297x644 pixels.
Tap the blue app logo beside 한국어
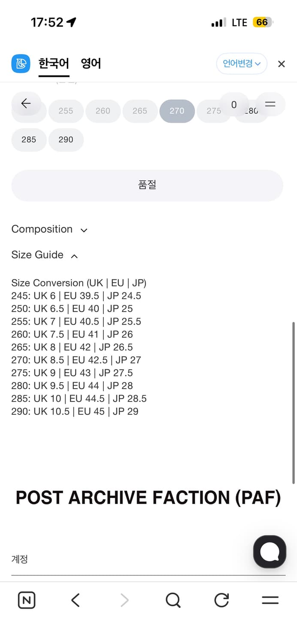click(x=20, y=63)
